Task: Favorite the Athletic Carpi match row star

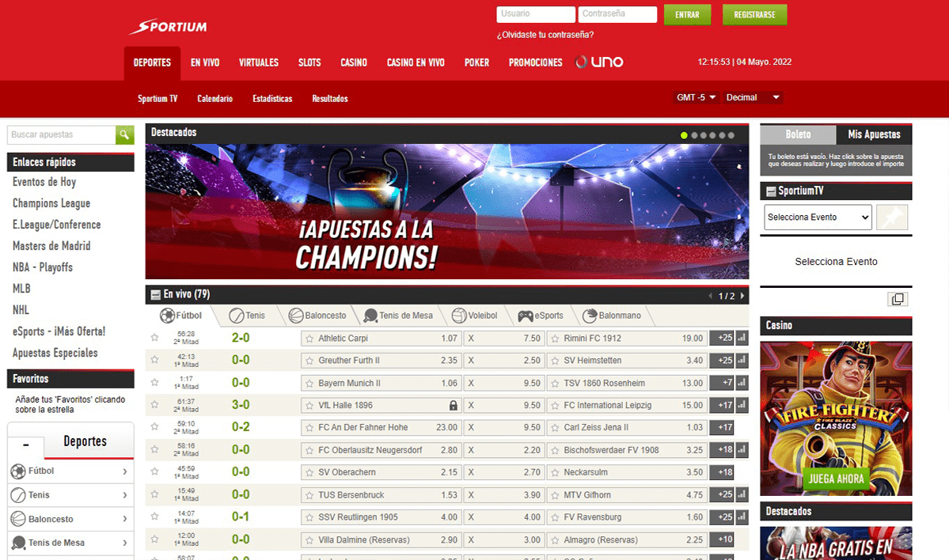Action: 155,338
